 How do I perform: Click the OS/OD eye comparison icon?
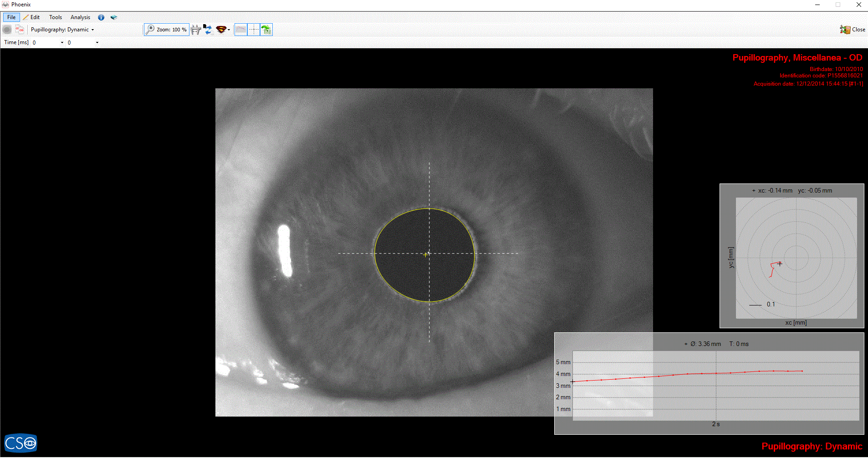tap(20, 30)
